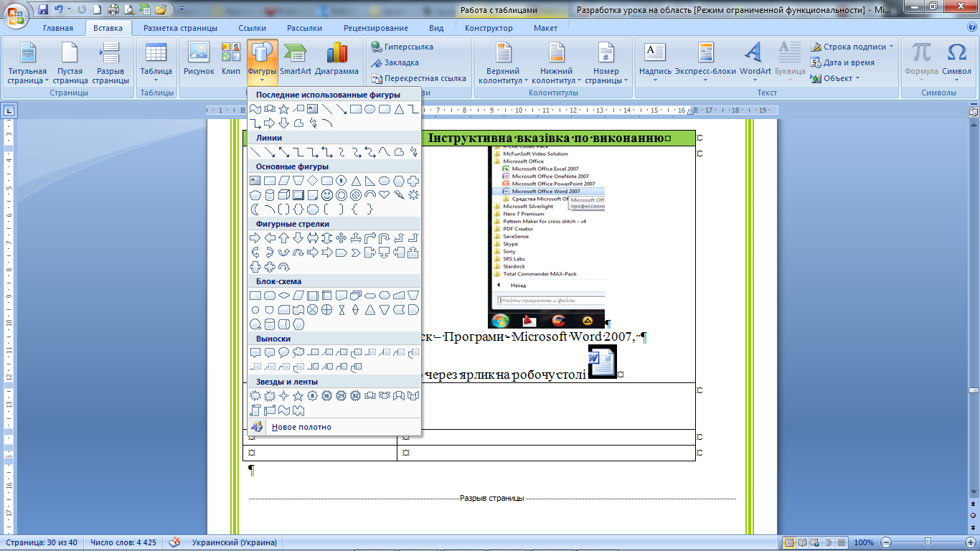Choose the octagon shape
This screenshot has width=980, height=551.
coord(341,181)
